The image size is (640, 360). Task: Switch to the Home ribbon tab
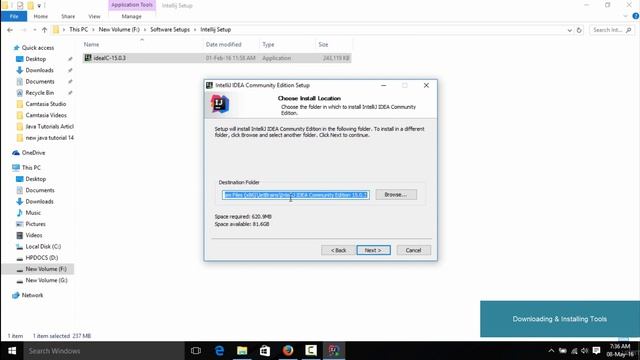[40, 16]
